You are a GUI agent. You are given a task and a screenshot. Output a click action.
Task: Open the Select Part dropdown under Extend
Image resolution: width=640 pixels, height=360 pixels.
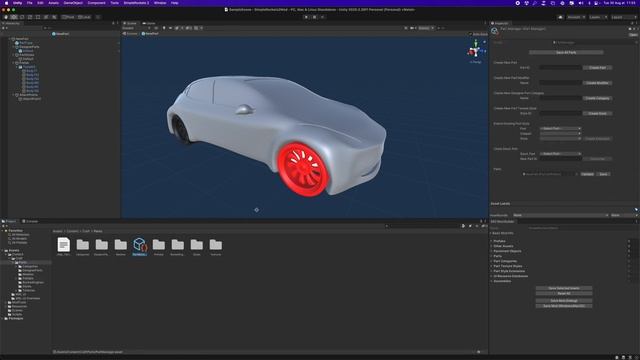(560, 129)
